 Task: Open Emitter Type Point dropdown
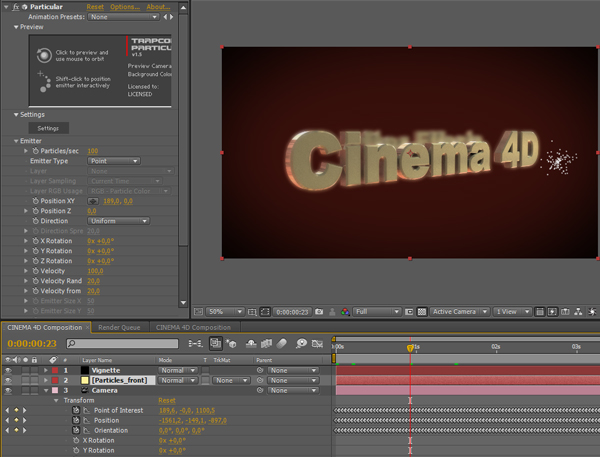pyautogui.click(x=114, y=161)
